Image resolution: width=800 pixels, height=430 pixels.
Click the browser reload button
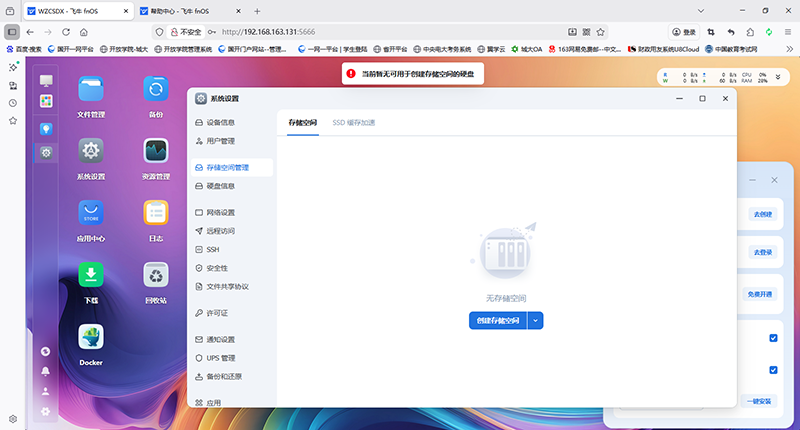66,32
